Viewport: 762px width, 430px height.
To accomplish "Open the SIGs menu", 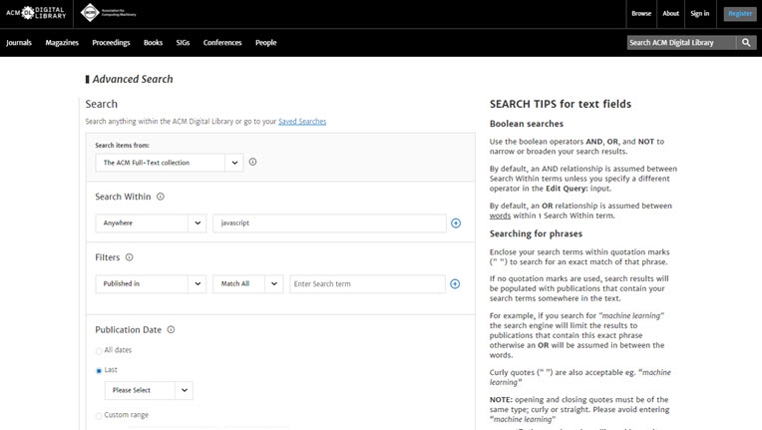I will pos(183,43).
